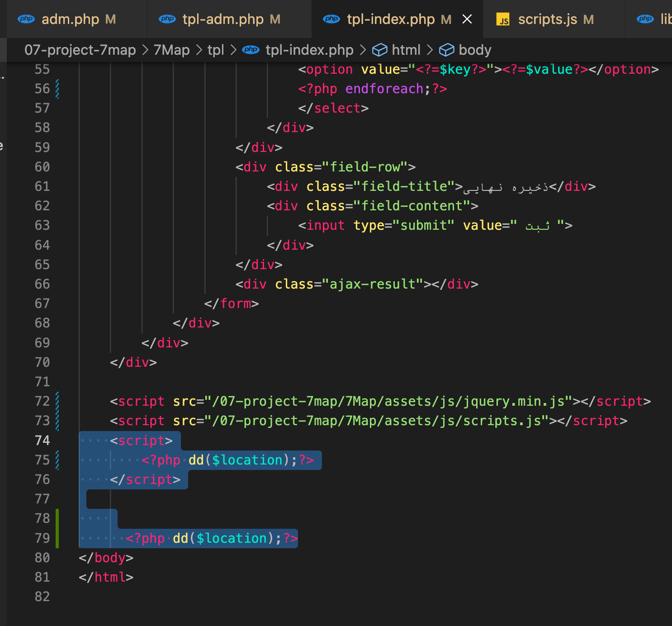Open tpl breadcrumb folder

click(216, 50)
